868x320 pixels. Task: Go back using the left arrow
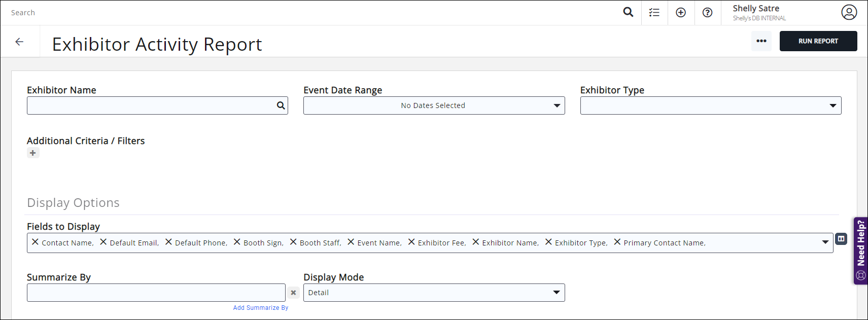pyautogui.click(x=19, y=42)
